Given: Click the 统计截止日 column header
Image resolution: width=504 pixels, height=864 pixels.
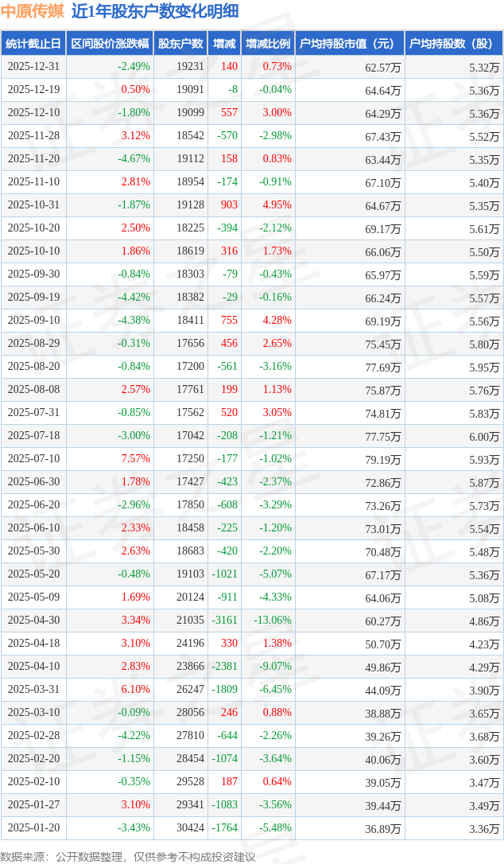Looking at the screenshot, I should point(33,44).
